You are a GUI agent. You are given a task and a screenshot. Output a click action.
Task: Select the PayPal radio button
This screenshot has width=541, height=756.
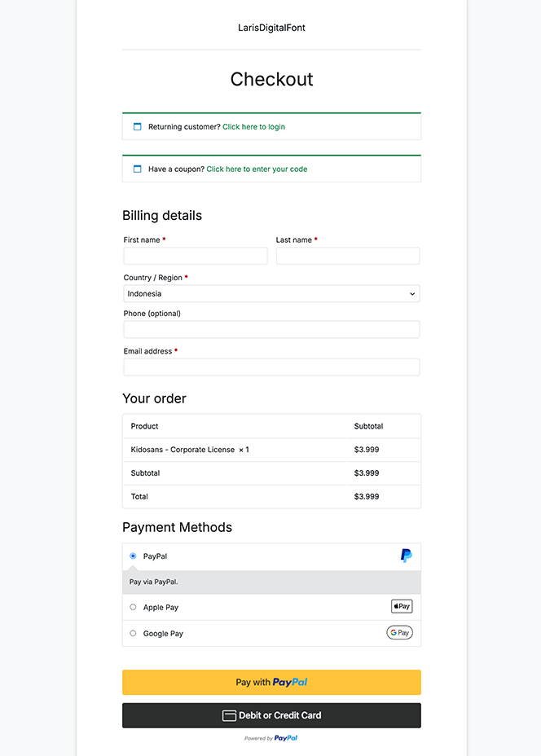pyautogui.click(x=133, y=556)
